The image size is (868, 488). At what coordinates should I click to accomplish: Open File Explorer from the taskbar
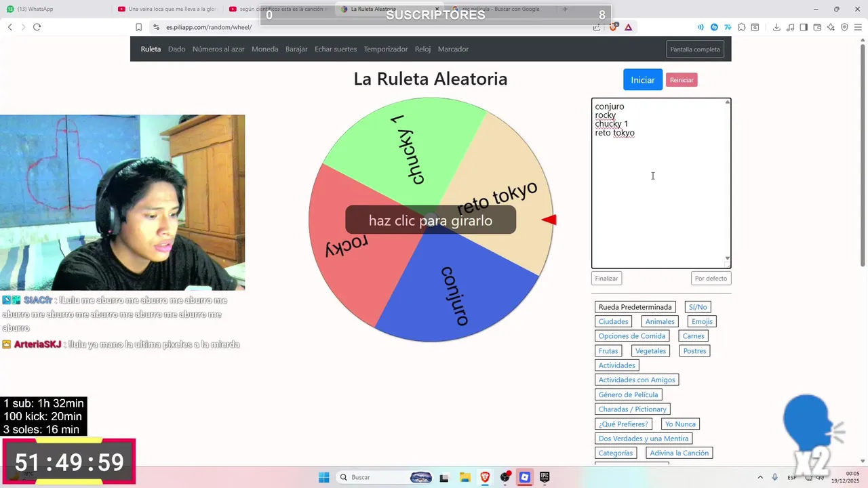[x=465, y=477]
